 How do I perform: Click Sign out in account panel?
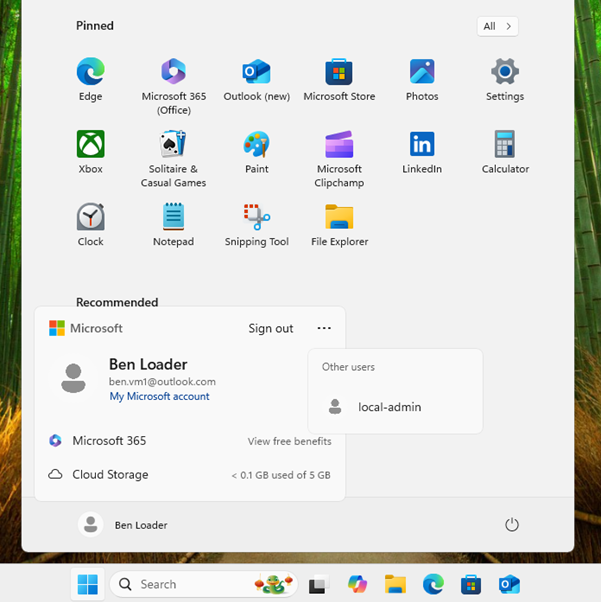(271, 328)
